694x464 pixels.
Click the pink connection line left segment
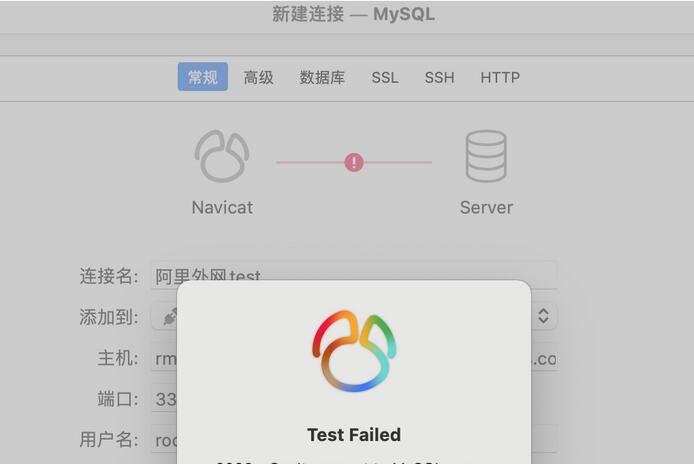click(310, 162)
